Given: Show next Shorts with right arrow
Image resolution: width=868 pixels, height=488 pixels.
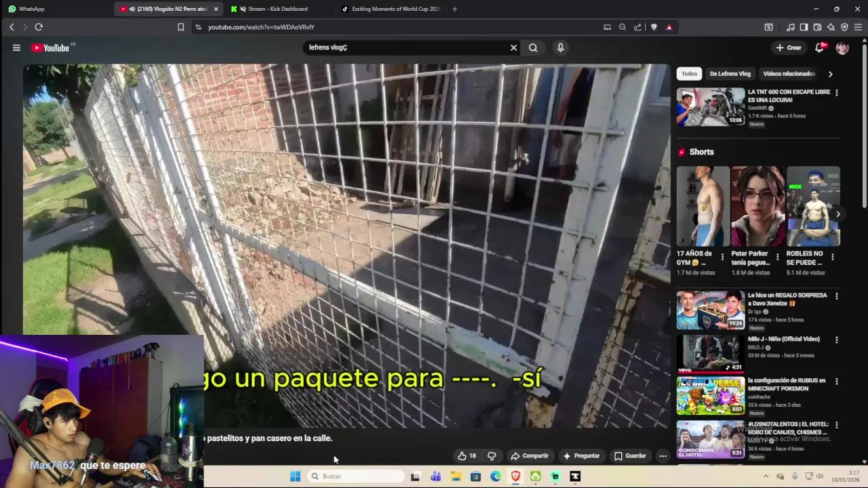Looking at the screenshot, I should pos(838,214).
